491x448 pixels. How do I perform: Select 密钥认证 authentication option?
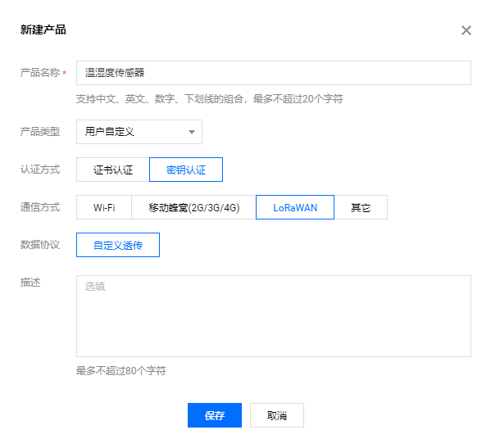coord(186,170)
